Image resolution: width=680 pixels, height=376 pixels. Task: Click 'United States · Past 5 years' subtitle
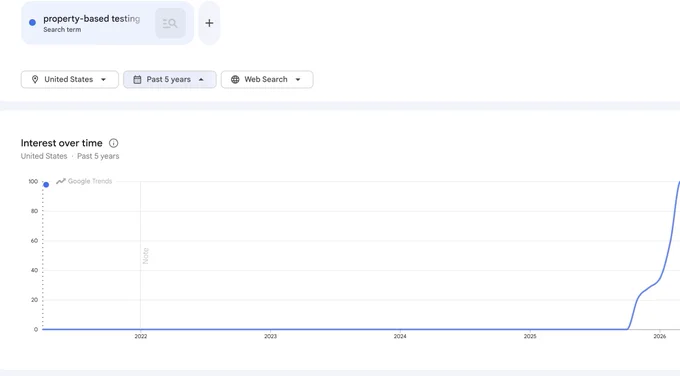(x=70, y=156)
